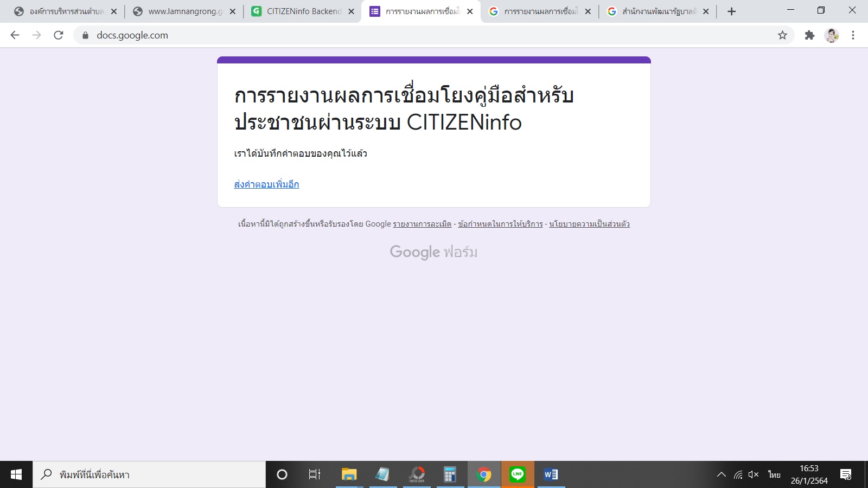Bookmark this page with the star icon
This screenshot has height=488, width=868.
(x=782, y=35)
